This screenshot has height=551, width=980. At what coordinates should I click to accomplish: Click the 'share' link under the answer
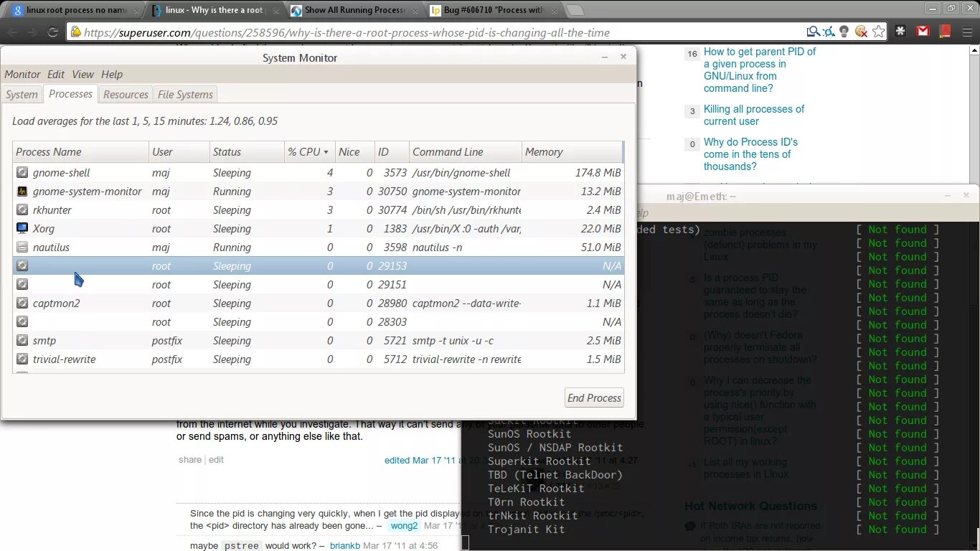[190, 459]
